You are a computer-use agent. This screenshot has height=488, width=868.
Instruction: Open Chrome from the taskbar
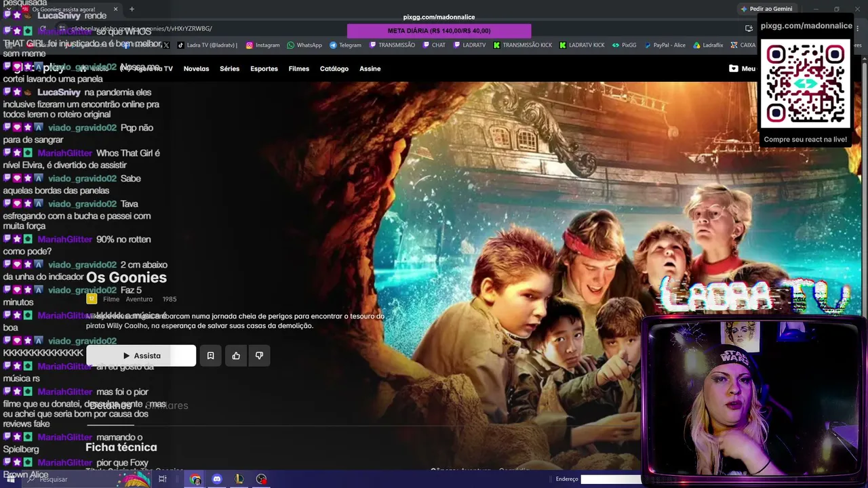point(195,479)
